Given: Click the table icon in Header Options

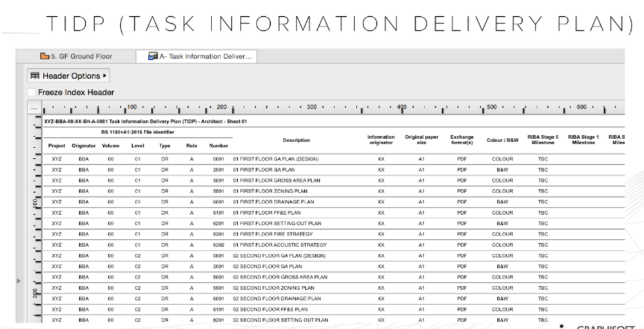Looking at the screenshot, I should click(35, 76).
